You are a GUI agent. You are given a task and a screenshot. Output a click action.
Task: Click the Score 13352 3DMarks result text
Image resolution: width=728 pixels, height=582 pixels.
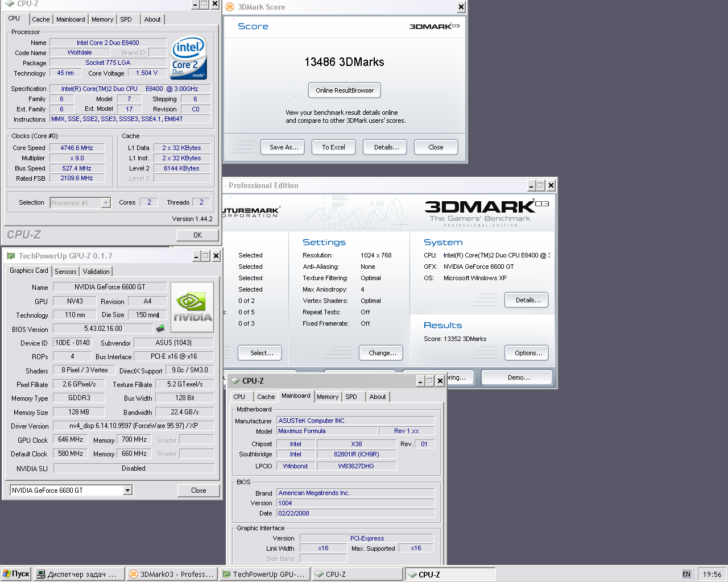point(455,339)
